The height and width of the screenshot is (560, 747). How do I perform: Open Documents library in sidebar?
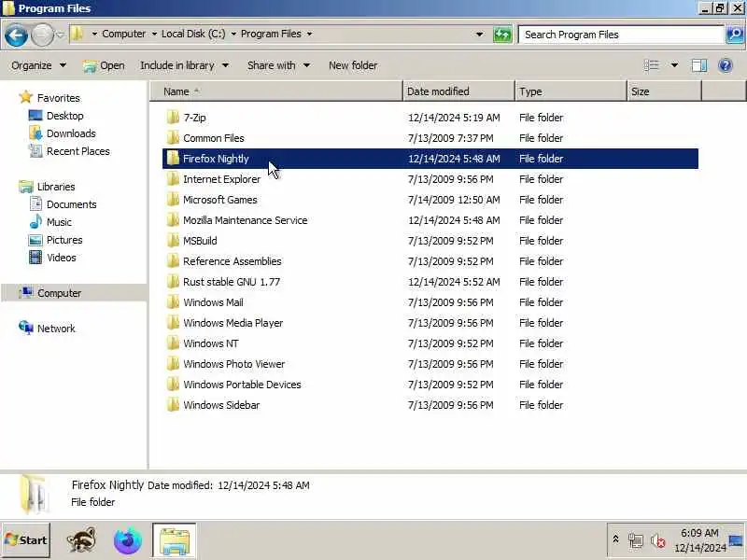click(72, 204)
